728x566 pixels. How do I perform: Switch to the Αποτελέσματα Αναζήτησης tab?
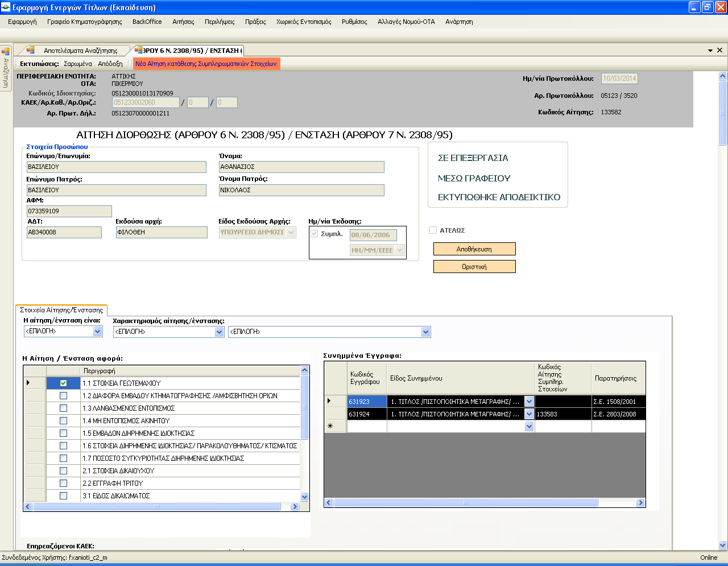coord(80,51)
